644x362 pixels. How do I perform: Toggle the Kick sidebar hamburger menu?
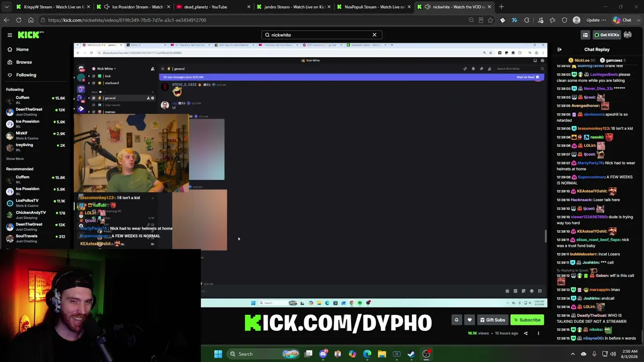10,35
